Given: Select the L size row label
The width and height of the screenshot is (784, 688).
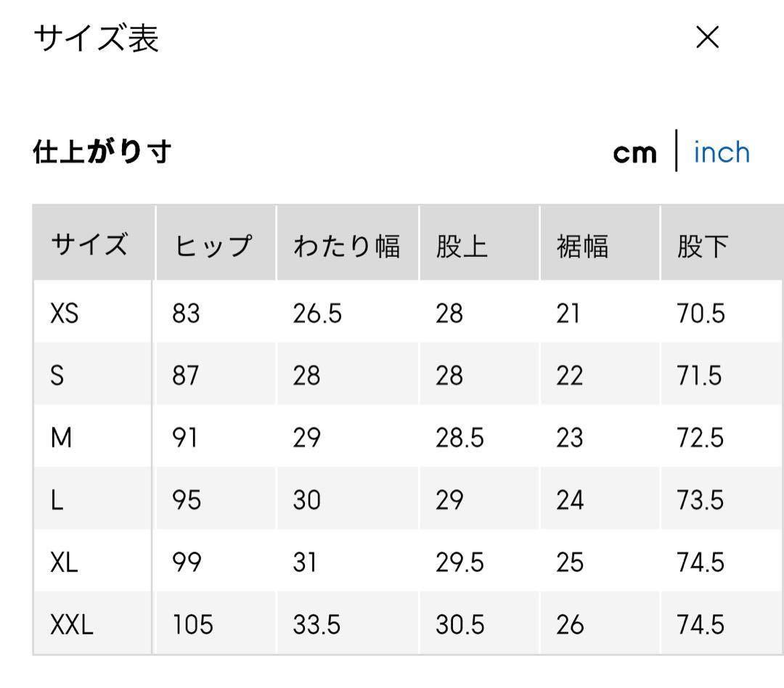Looking at the screenshot, I should coord(56,501).
